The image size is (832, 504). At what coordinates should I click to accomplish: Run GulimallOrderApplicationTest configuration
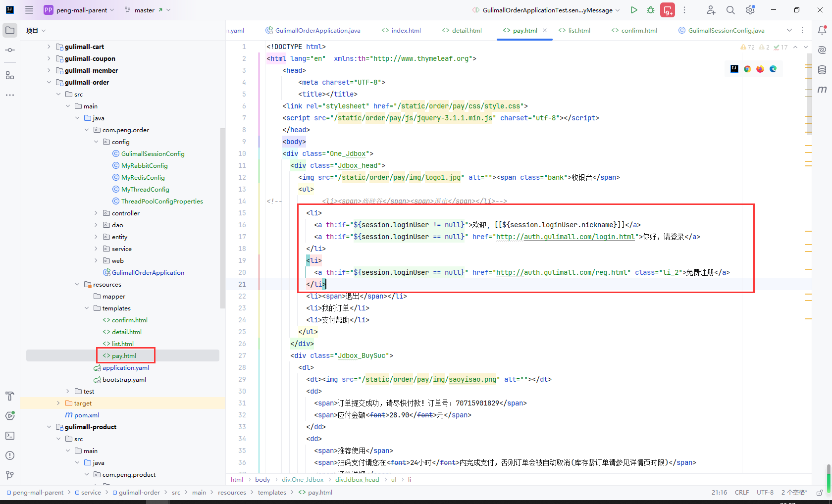click(x=634, y=10)
